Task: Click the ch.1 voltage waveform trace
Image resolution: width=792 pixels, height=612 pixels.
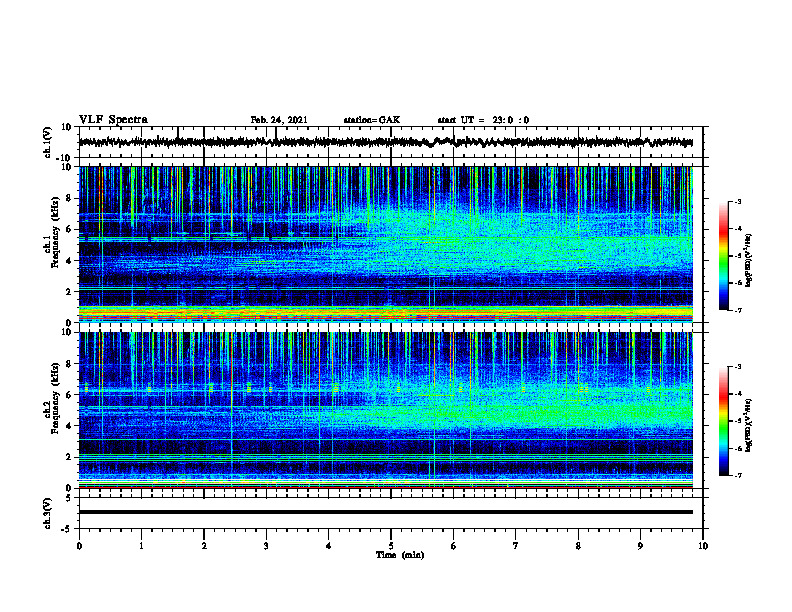Action: (385, 142)
